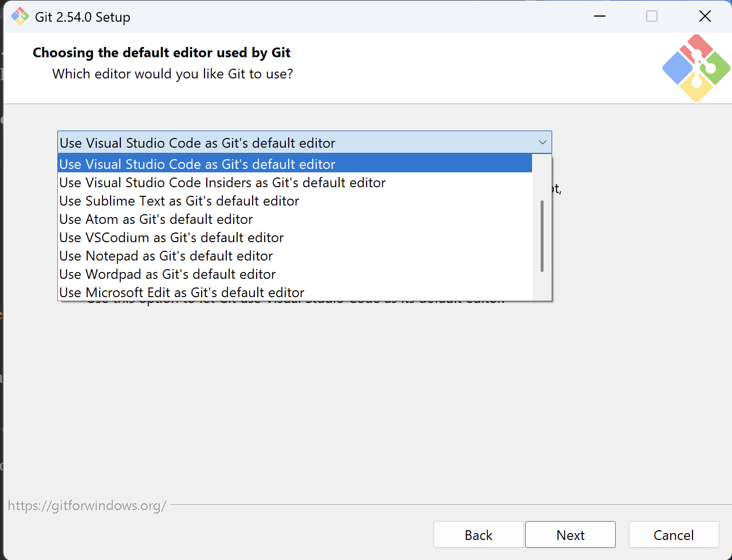Click the highlighted Visual Studio Code option
The image size is (732, 560).
coord(197,164)
